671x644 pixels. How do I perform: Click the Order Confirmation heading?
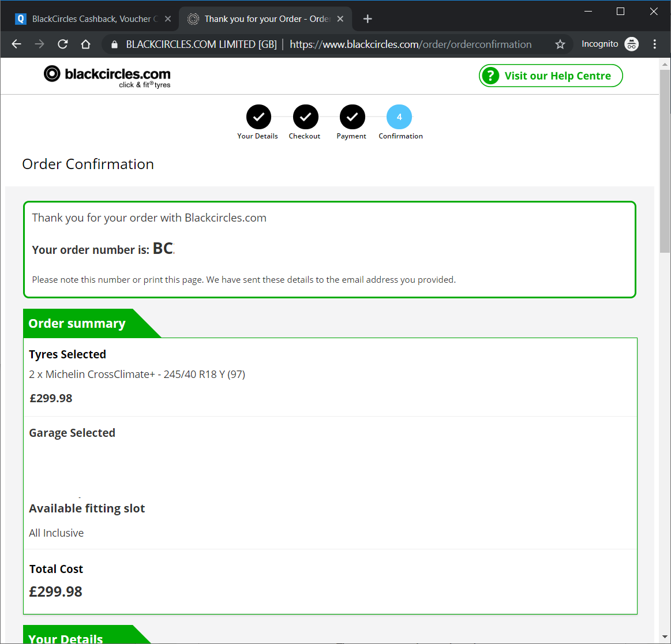coord(88,164)
